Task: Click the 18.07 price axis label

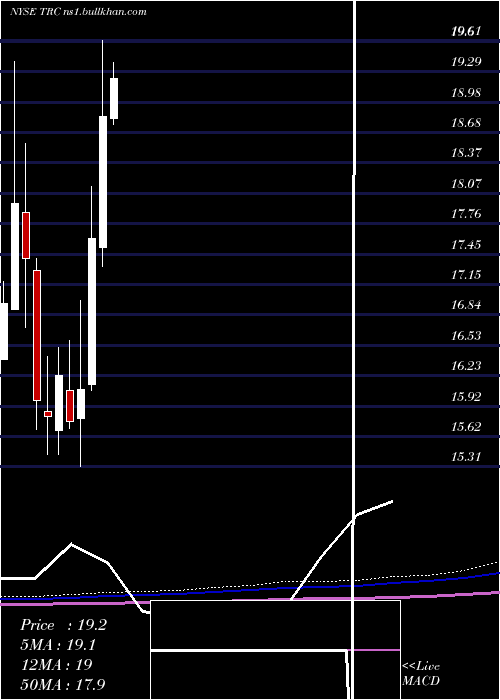Action: click(x=466, y=183)
